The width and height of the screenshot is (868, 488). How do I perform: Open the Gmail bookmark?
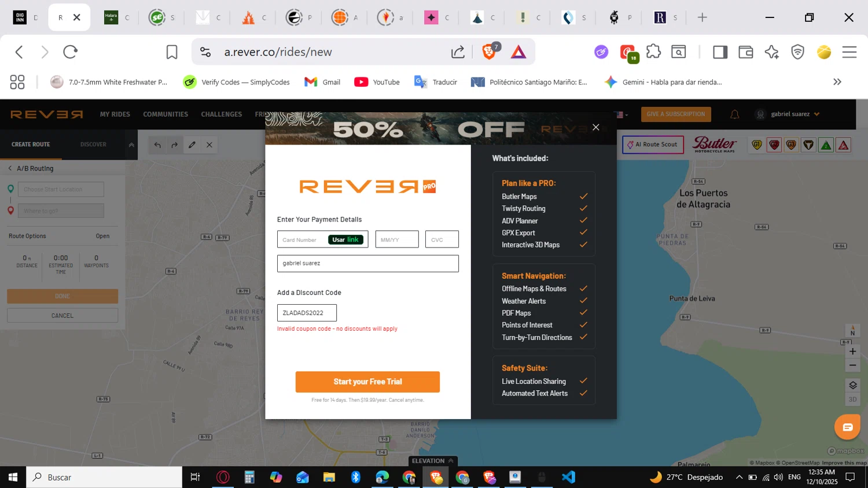pos(322,82)
